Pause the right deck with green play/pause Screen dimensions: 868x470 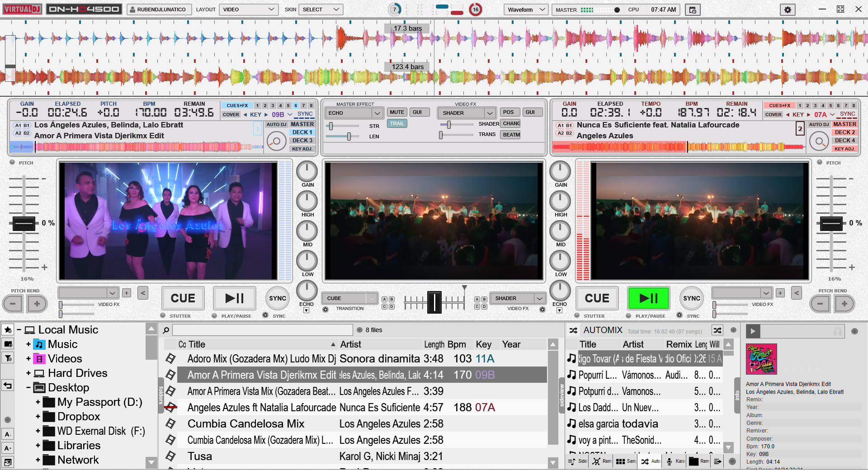tap(649, 298)
